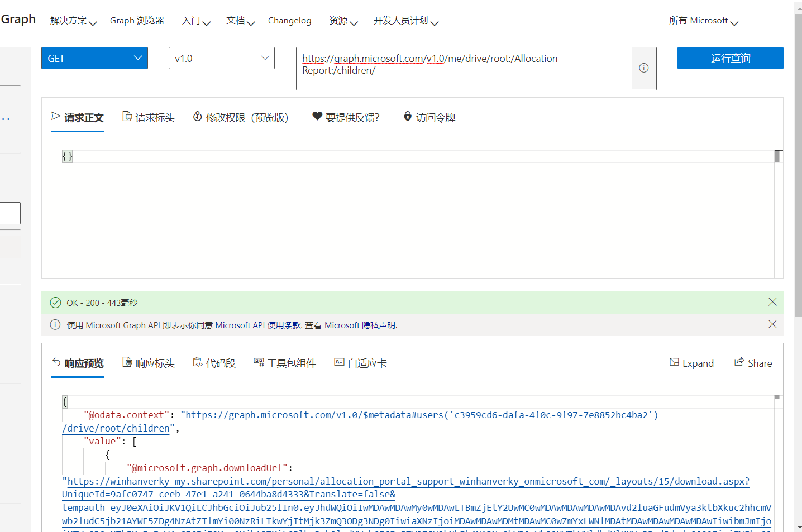
Task: Open the 自适应卡 tab
Action: tap(361, 363)
